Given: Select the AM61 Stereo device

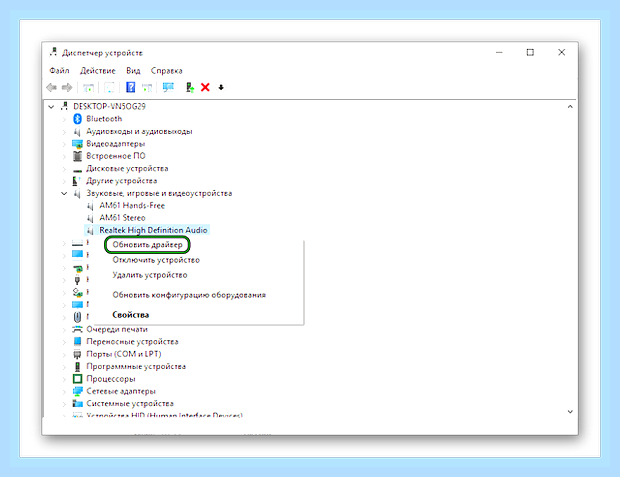Looking at the screenshot, I should [122, 218].
